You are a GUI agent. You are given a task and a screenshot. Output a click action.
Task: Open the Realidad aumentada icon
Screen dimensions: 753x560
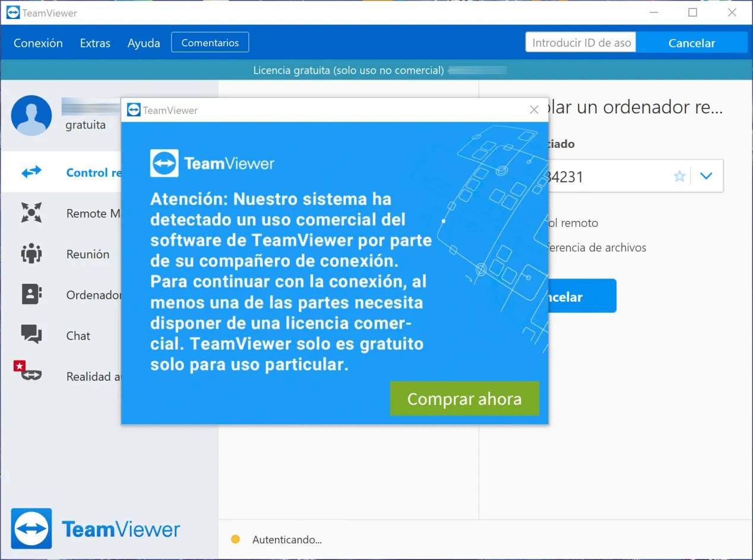coord(28,372)
